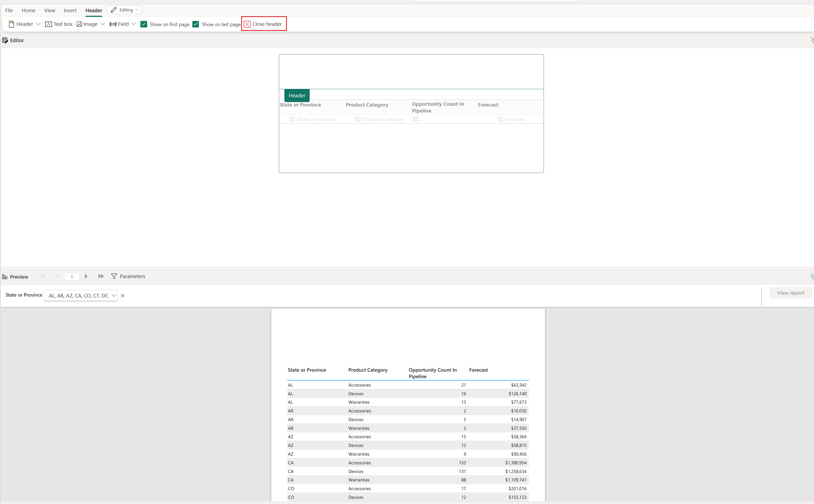Toggle Show on first page checkbox

[144, 24]
